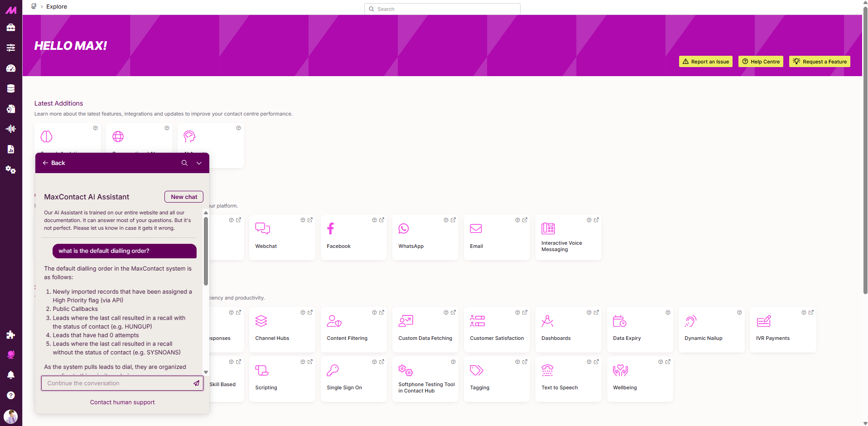Open external link icon on IVR Payments card
The width and height of the screenshot is (868, 426).
(x=811, y=312)
